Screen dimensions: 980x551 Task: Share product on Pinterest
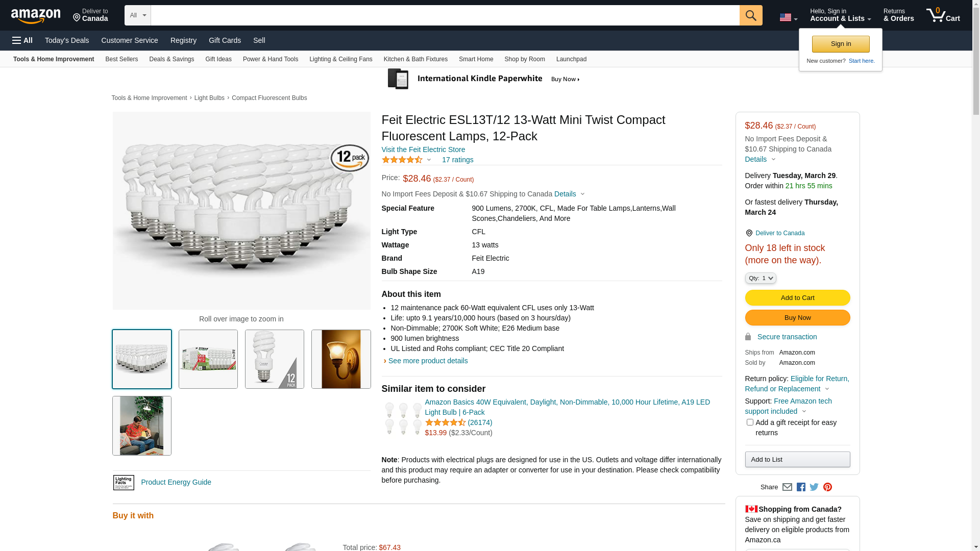[827, 487]
